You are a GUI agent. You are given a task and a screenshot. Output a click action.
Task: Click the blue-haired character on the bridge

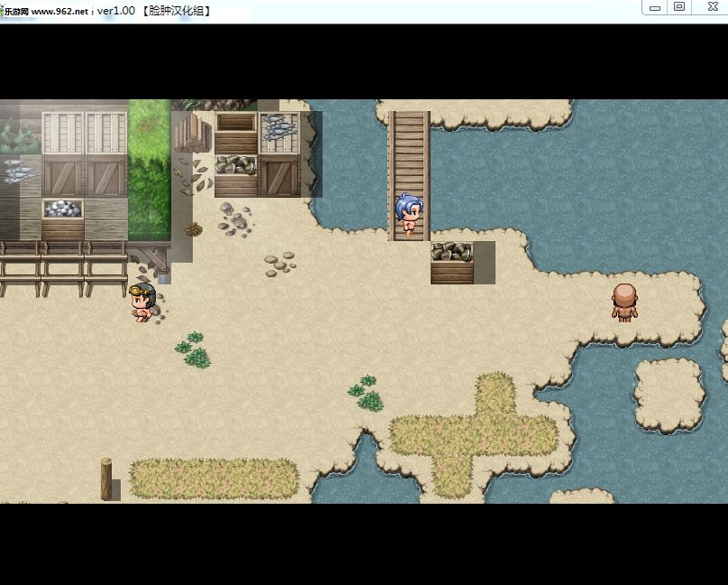[409, 214]
